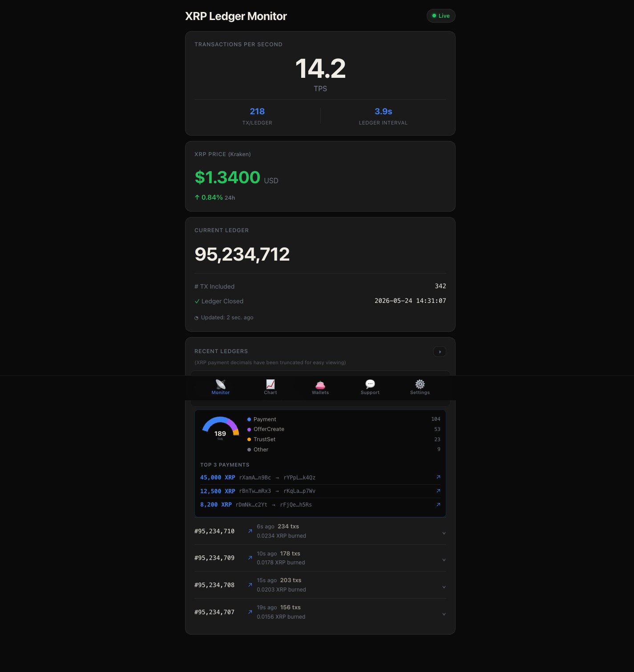This screenshot has width=634, height=672.
Task: Click the Recent Ledgers play arrow button
Action: coord(440,352)
